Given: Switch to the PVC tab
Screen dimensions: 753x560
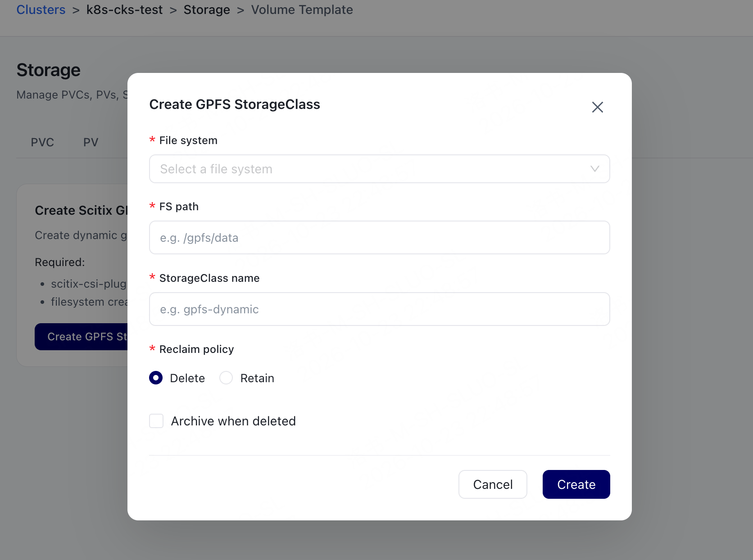Looking at the screenshot, I should pos(42,142).
